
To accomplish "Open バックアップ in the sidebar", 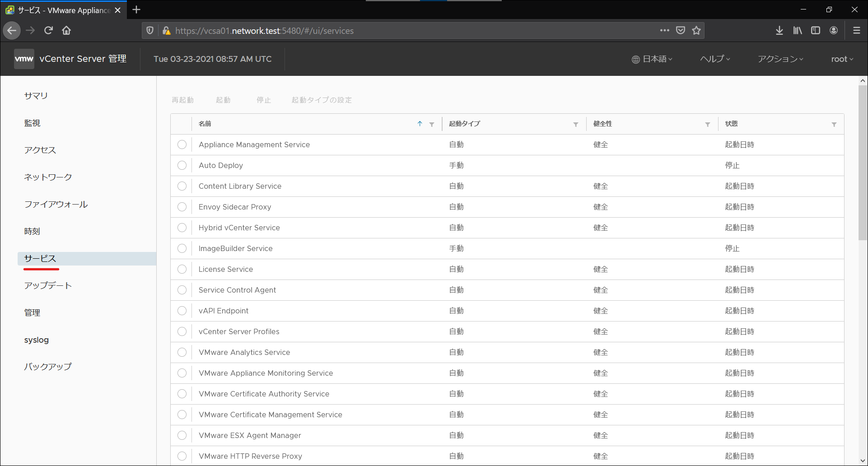I will point(48,367).
